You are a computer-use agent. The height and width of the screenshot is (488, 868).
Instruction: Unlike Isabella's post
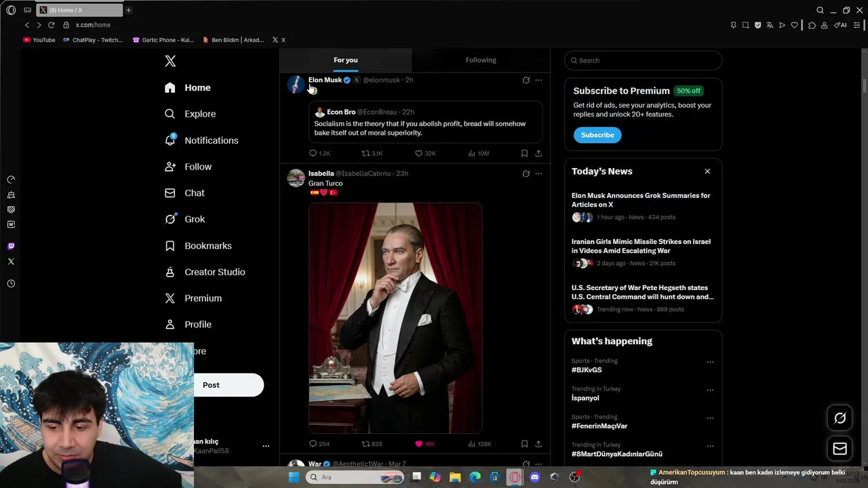pos(425,444)
